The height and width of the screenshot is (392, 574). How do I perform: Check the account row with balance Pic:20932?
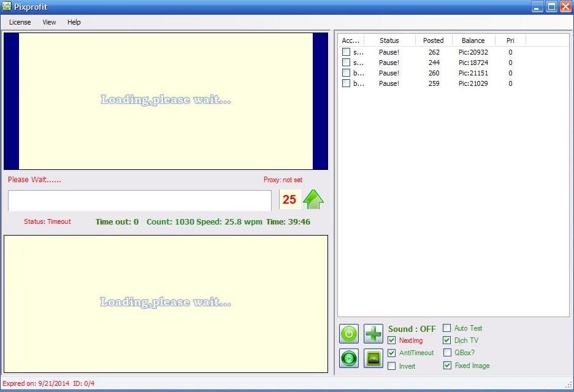(346, 52)
